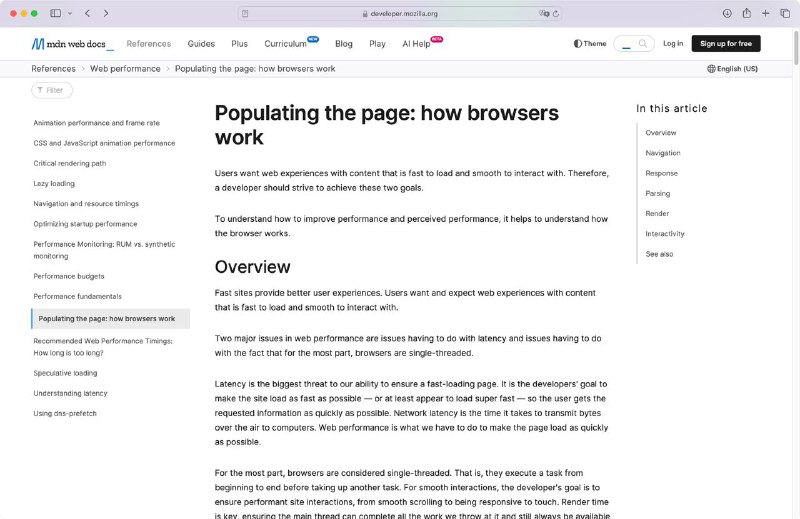The height and width of the screenshot is (519, 800).
Task: Open Optimizing startup performance
Action: [85, 224]
